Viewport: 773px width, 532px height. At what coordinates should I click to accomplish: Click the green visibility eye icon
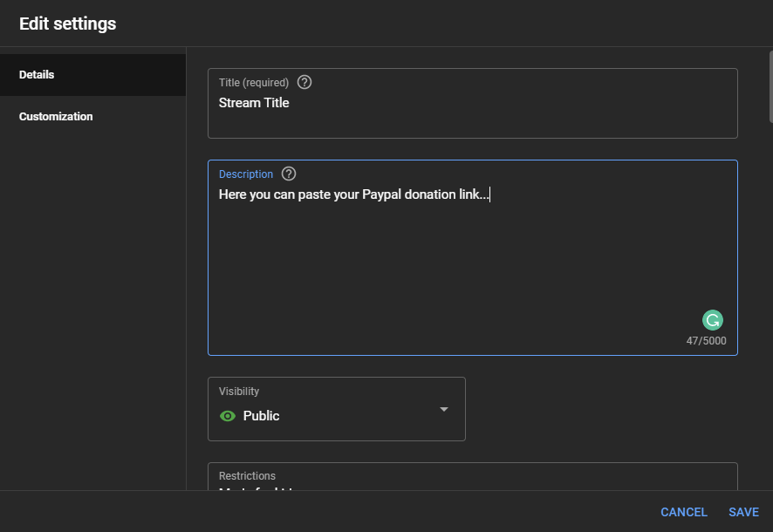[x=226, y=416]
